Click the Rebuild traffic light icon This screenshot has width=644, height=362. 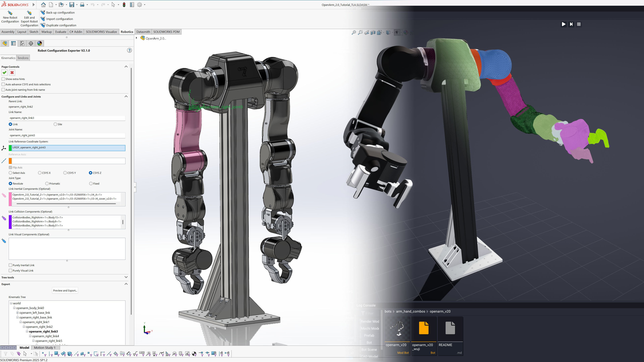point(124,5)
